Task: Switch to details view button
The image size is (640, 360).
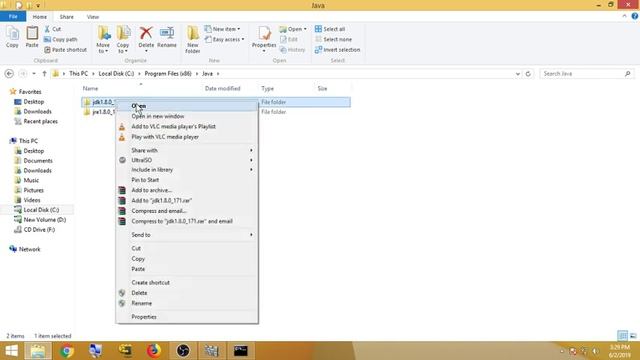Action: tap(622, 336)
